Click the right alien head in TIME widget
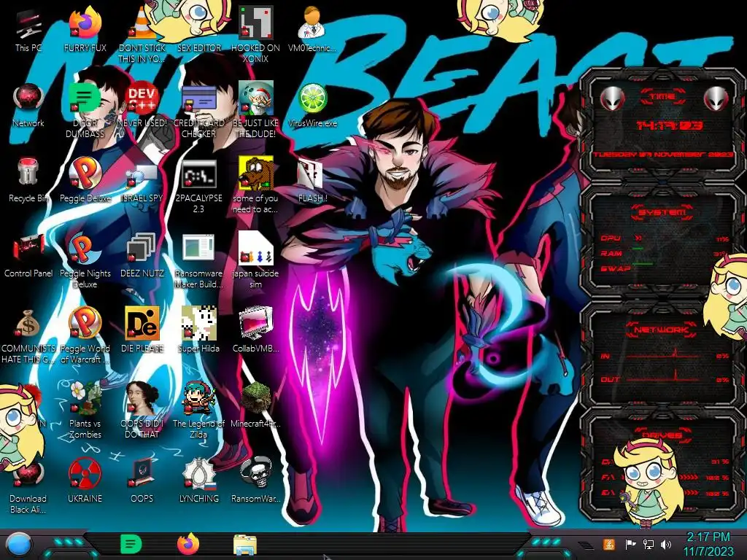The width and height of the screenshot is (747, 560). pyautogui.click(x=716, y=99)
